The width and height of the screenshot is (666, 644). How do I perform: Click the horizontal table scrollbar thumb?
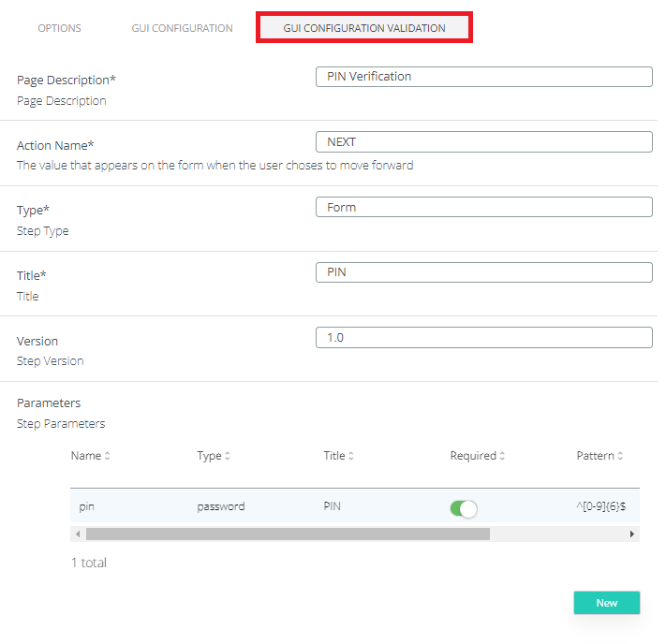pyautogui.click(x=287, y=534)
